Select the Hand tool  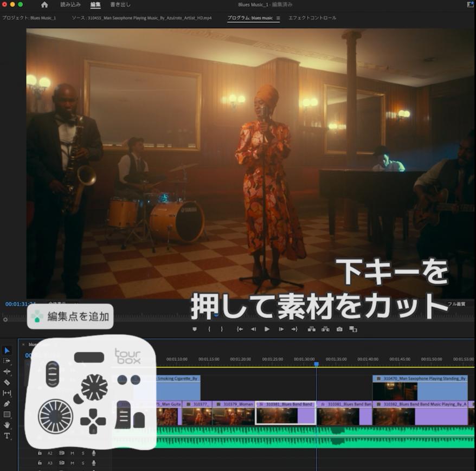click(x=7, y=425)
